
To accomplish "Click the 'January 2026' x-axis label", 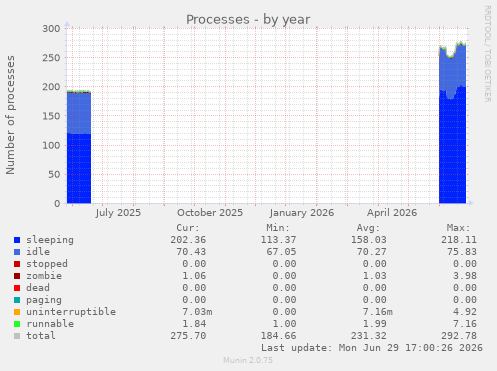I will (x=302, y=213).
